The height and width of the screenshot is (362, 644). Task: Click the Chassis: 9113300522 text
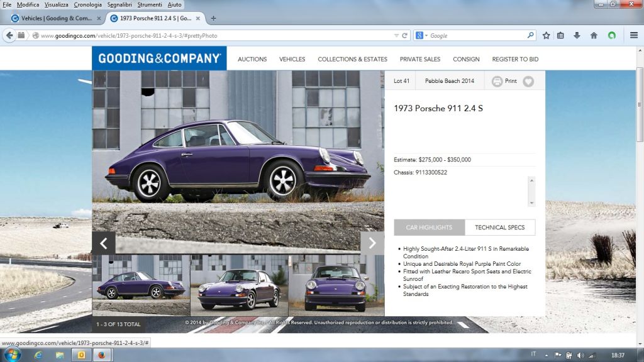click(x=420, y=172)
